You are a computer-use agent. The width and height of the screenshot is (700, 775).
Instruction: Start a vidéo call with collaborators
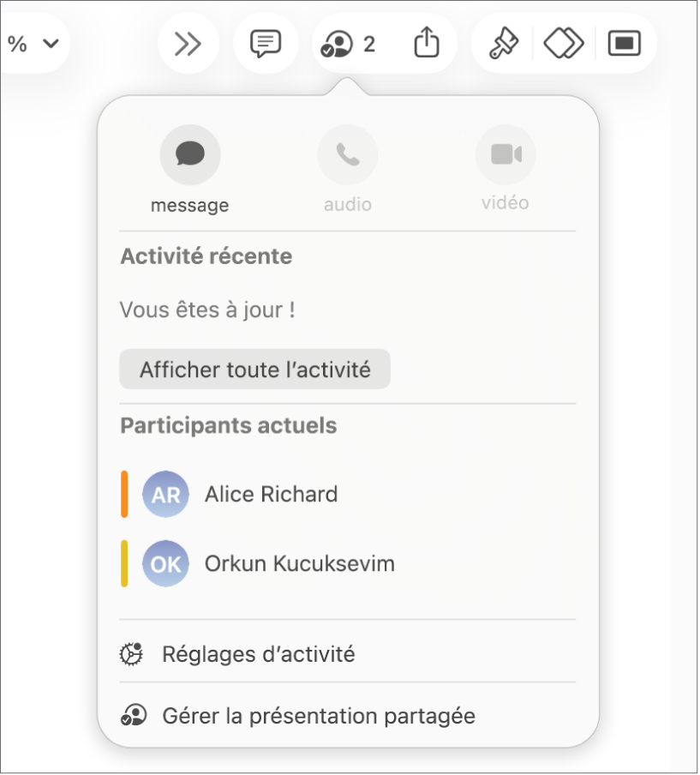(x=505, y=154)
